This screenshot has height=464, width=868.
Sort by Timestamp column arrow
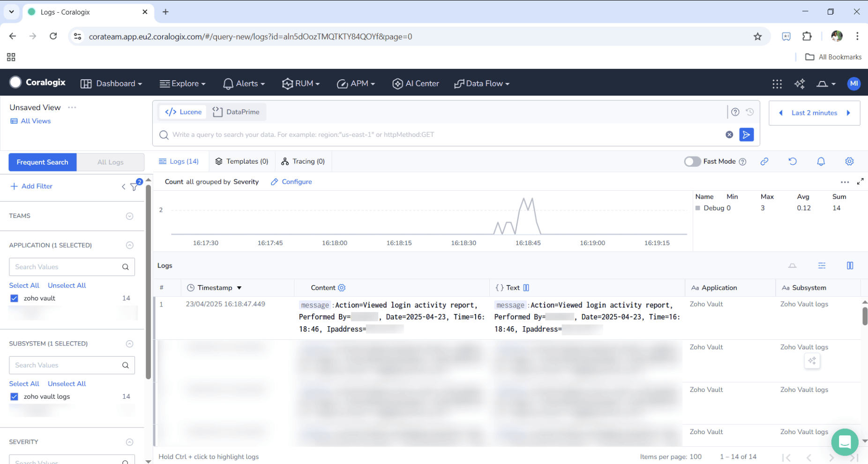[239, 288]
